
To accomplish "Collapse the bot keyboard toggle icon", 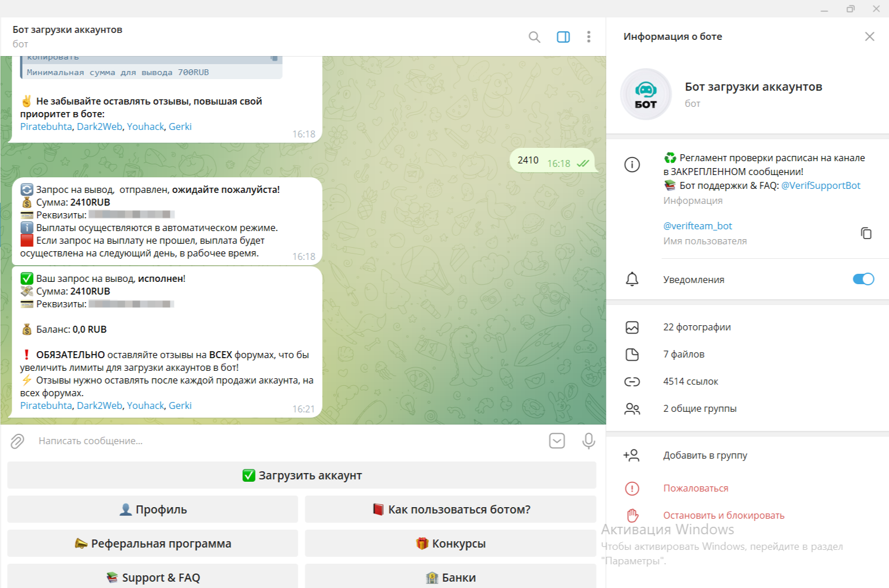I will [x=557, y=441].
